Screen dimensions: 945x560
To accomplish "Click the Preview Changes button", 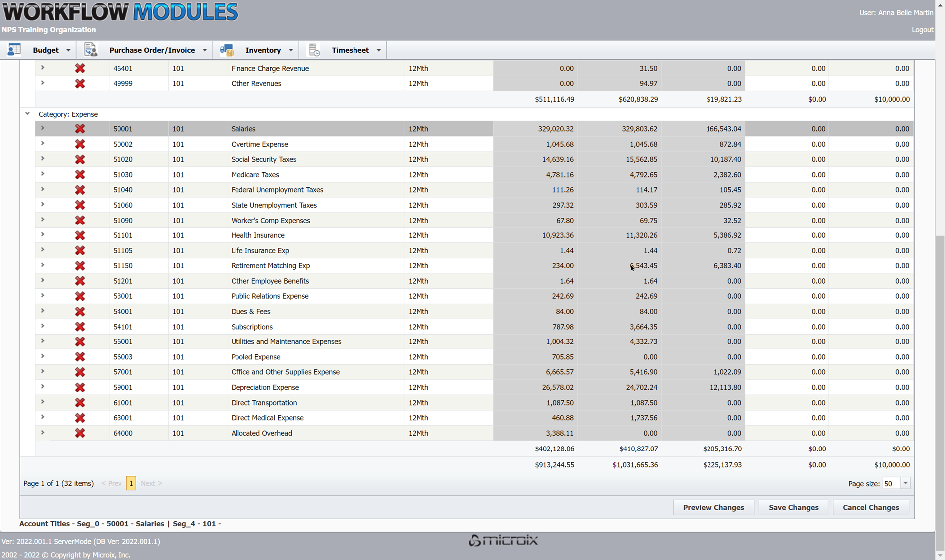I will (x=713, y=507).
